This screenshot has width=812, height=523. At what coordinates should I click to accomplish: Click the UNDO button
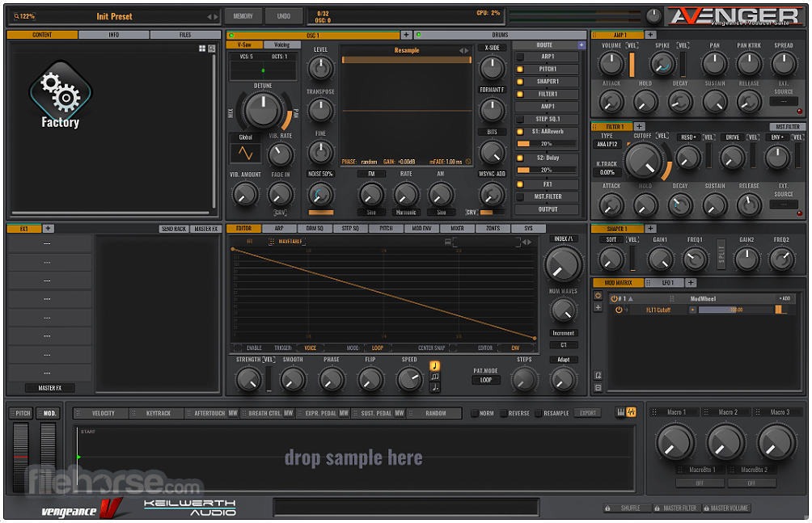[x=283, y=16]
